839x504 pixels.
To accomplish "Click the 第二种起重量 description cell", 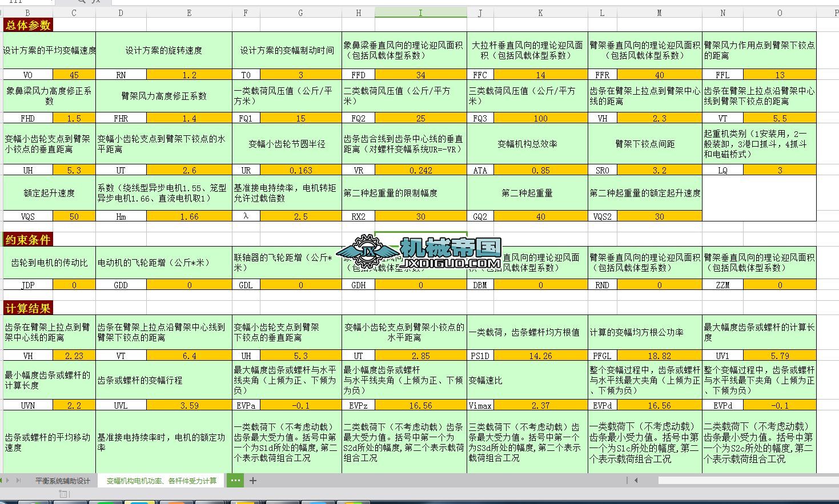I will [x=527, y=193].
